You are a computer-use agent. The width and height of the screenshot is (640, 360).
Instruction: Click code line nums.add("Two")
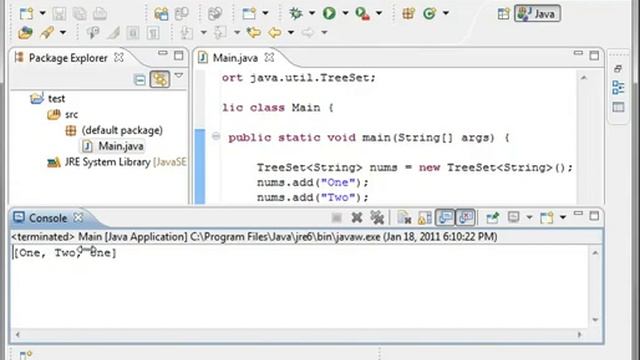click(312, 198)
